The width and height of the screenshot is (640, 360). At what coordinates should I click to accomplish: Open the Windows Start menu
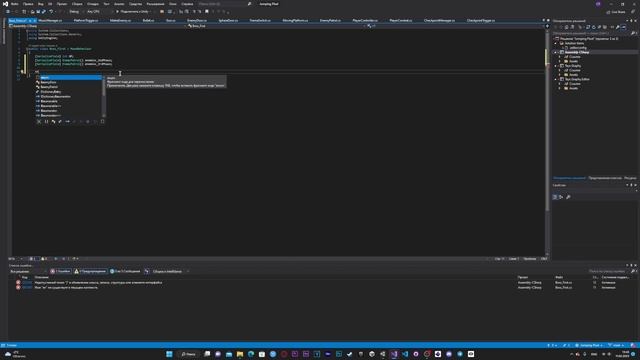(x=169, y=354)
